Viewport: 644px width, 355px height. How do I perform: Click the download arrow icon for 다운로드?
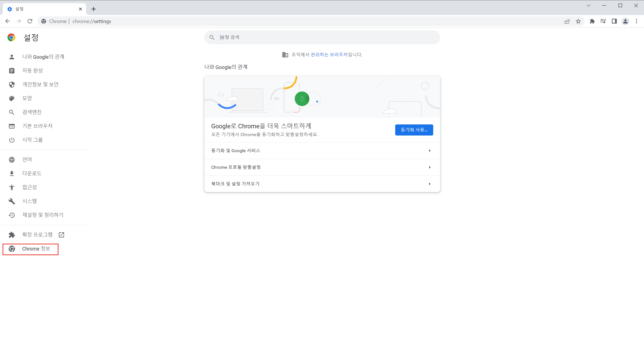pos(12,173)
